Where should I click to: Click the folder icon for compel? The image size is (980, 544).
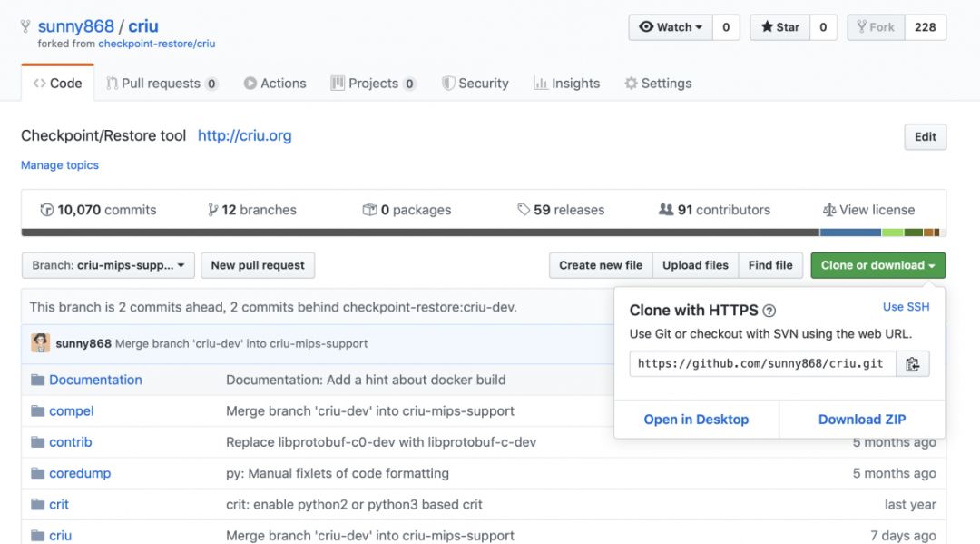tap(37, 410)
